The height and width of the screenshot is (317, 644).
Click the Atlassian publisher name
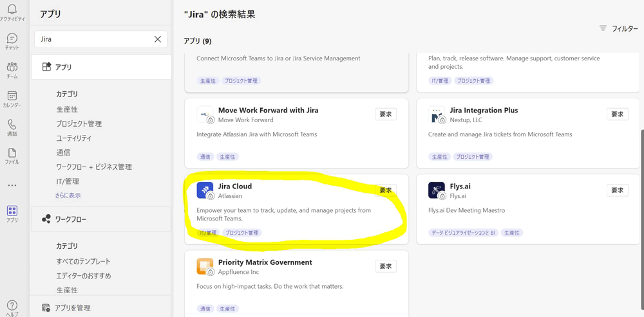pyautogui.click(x=230, y=196)
